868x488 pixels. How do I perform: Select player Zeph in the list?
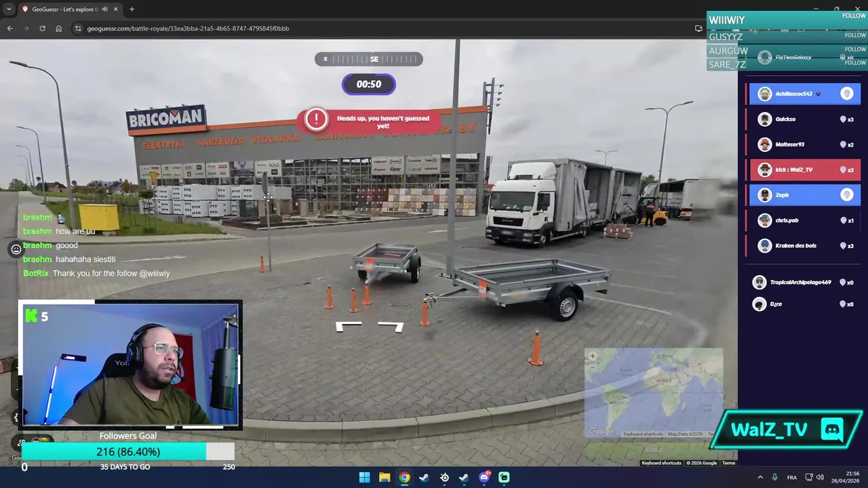[805, 195]
